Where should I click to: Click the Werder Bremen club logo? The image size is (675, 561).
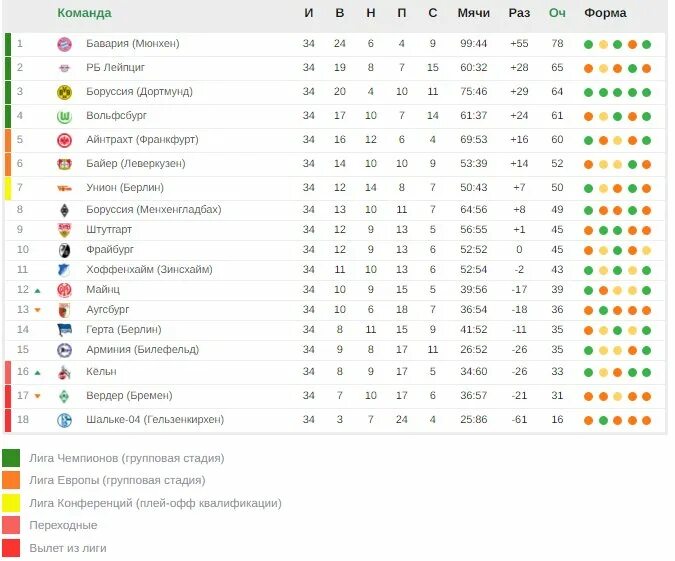click(65, 396)
